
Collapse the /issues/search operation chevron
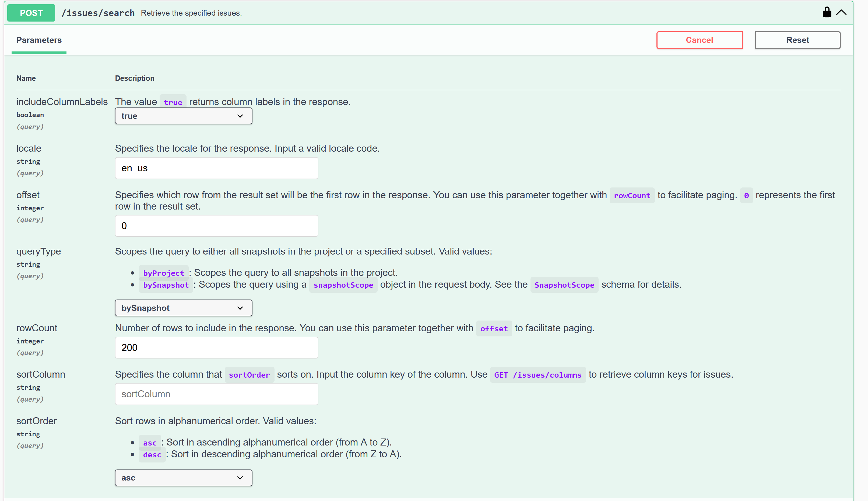coord(841,12)
